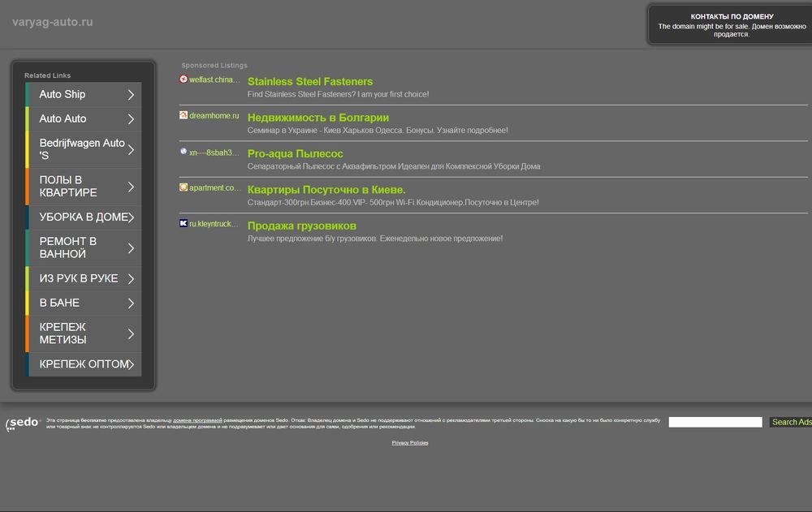Click the globe favicon beside xn----8sbah3

tap(184, 151)
